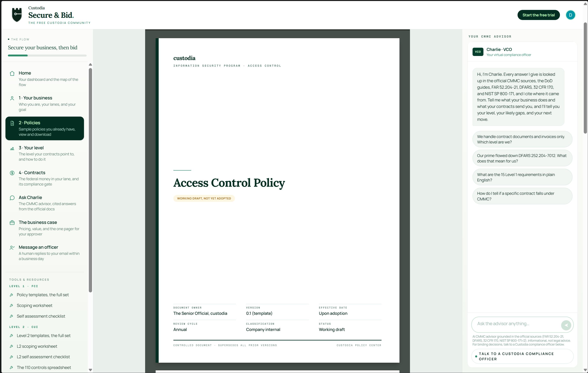This screenshot has height=373, width=588.
Task: Click the Annual review cycle value
Action: tap(180, 330)
